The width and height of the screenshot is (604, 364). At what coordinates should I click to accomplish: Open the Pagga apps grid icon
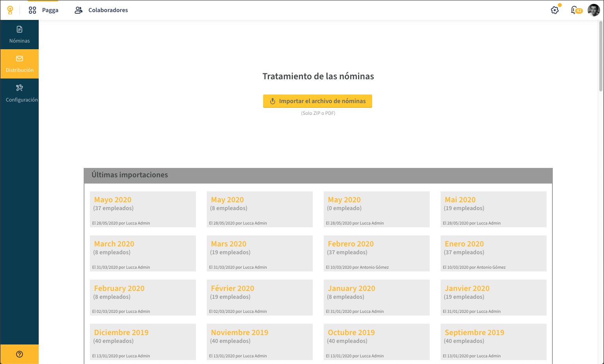click(32, 10)
